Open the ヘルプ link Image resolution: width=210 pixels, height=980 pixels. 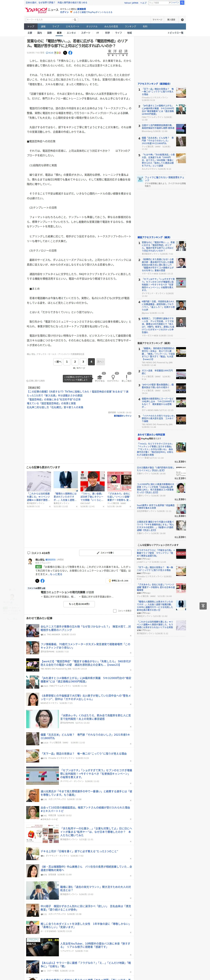143,3
